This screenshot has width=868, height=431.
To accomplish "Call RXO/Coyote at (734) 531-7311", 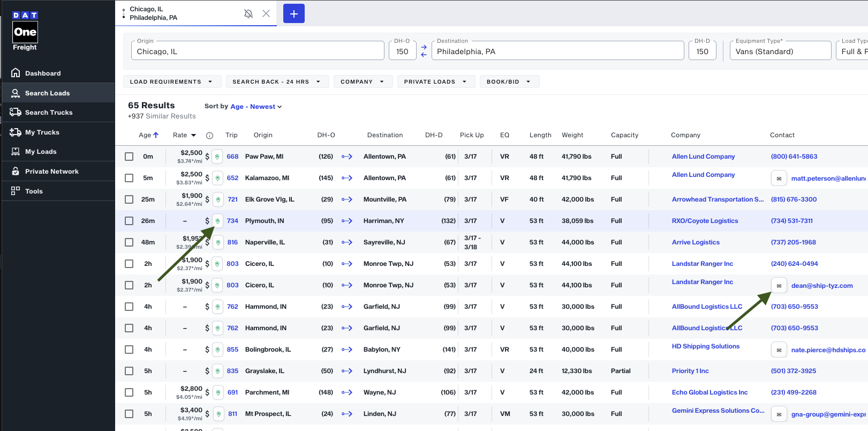I will pyautogui.click(x=791, y=221).
